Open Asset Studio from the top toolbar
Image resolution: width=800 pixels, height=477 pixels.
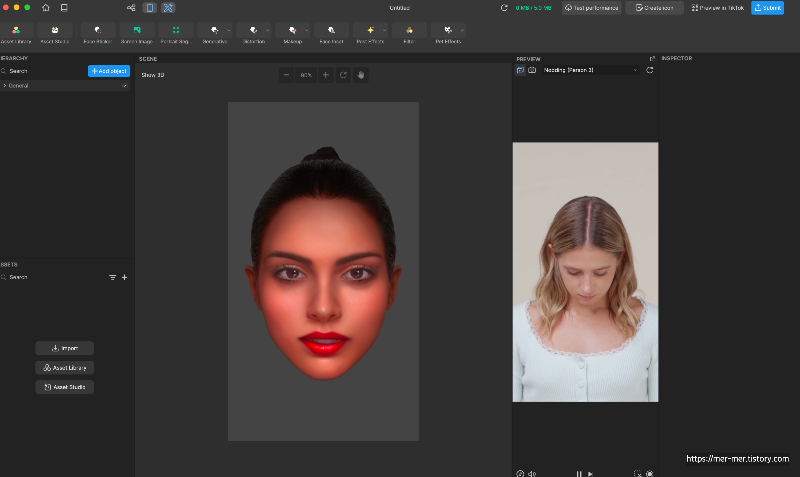(x=55, y=31)
